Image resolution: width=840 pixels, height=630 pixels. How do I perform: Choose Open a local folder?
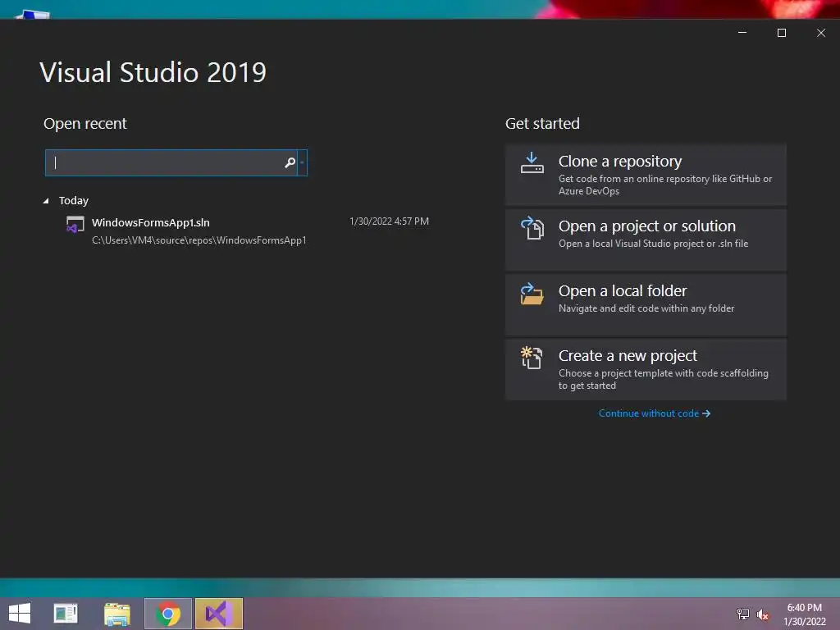click(x=646, y=304)
